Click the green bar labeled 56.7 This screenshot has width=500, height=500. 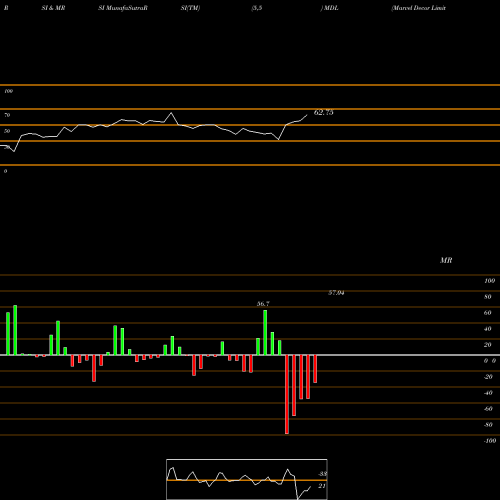265,333
